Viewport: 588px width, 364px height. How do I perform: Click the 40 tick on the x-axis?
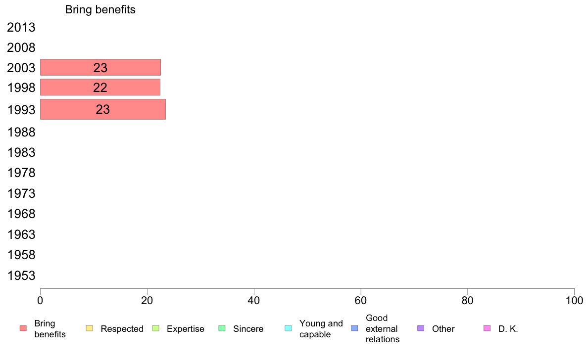[254, 301]
